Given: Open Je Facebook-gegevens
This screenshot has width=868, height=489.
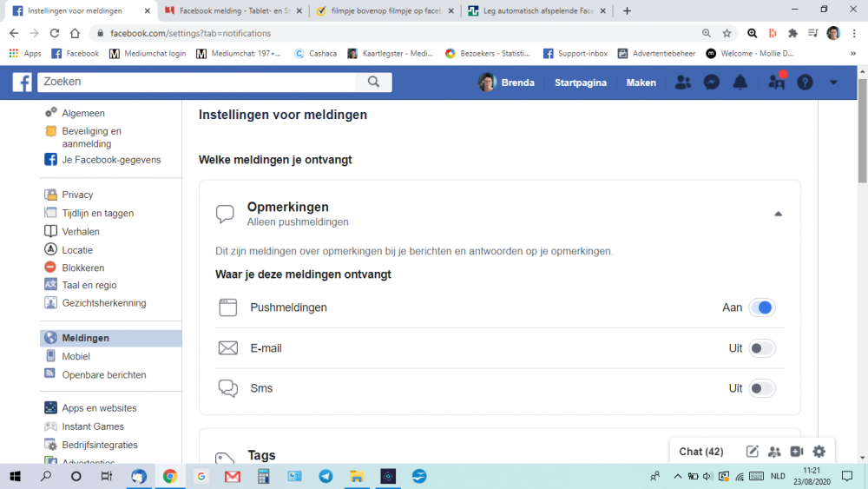Looking at the screenshot, I should 111,160.
